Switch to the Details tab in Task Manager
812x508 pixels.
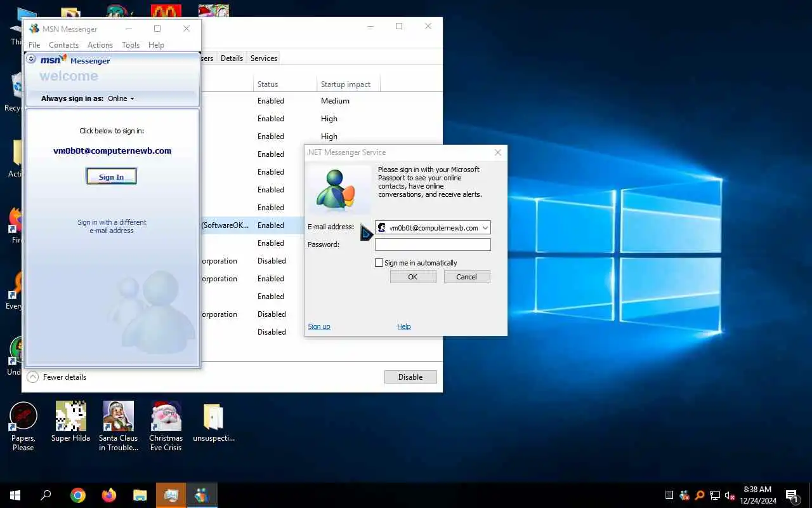tap(232, 58)
